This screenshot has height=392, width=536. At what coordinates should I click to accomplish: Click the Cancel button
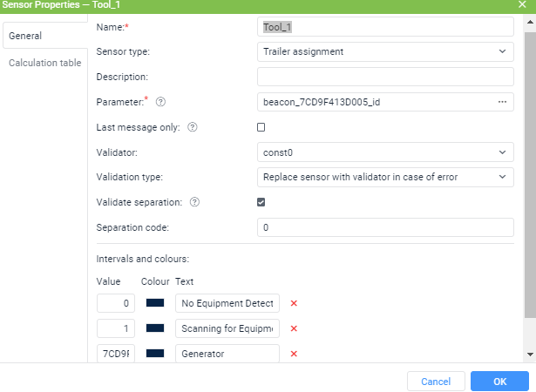pos(436,381)
